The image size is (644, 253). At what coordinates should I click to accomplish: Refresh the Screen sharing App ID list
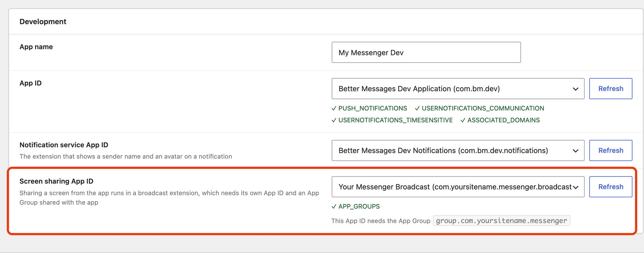pyautogui.click(x=611, y=187)
